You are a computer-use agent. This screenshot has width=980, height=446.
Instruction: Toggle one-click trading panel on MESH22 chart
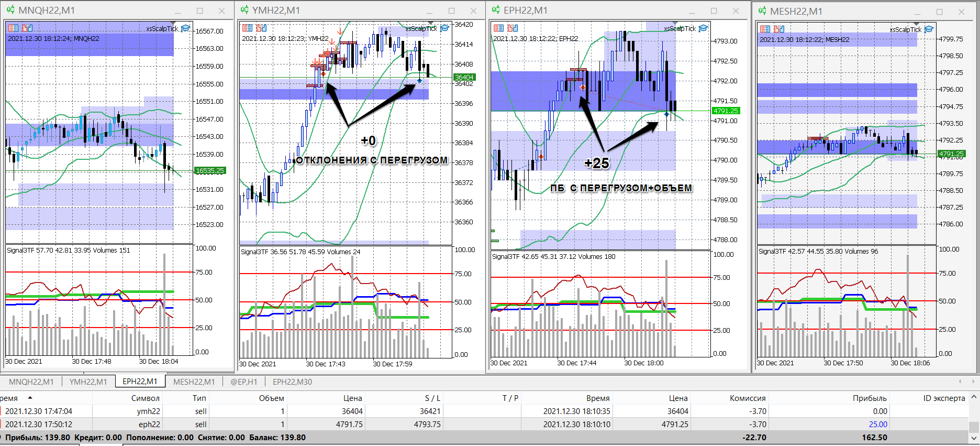click(x=765, y=29)
